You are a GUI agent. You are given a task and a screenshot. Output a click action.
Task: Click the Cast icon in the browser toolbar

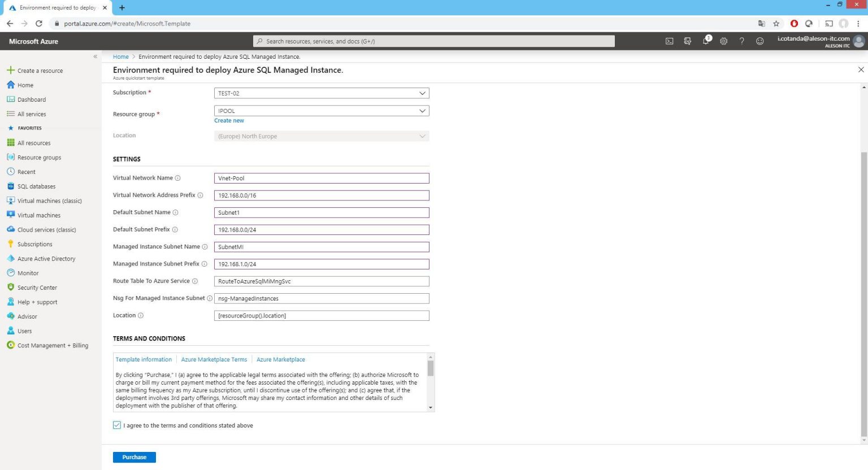(829, 24)
